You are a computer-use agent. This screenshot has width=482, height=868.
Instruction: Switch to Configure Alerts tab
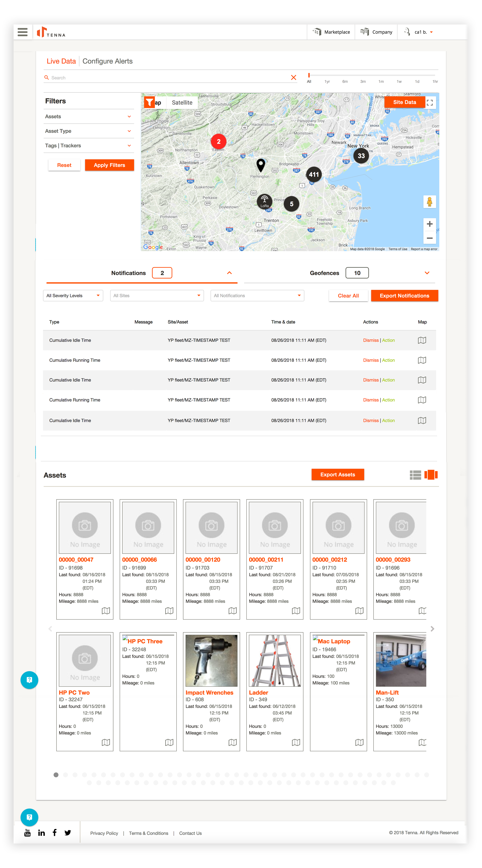coord(108,61)
